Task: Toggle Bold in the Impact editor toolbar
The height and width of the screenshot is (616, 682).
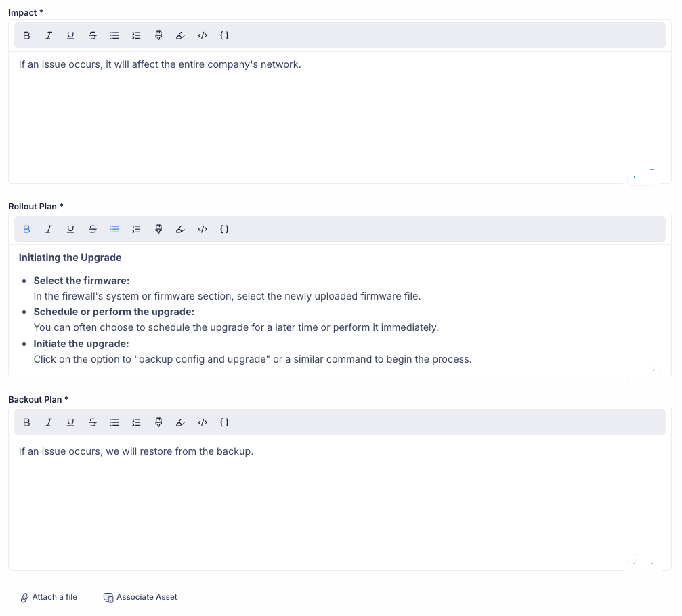Action: pos(27,35)
